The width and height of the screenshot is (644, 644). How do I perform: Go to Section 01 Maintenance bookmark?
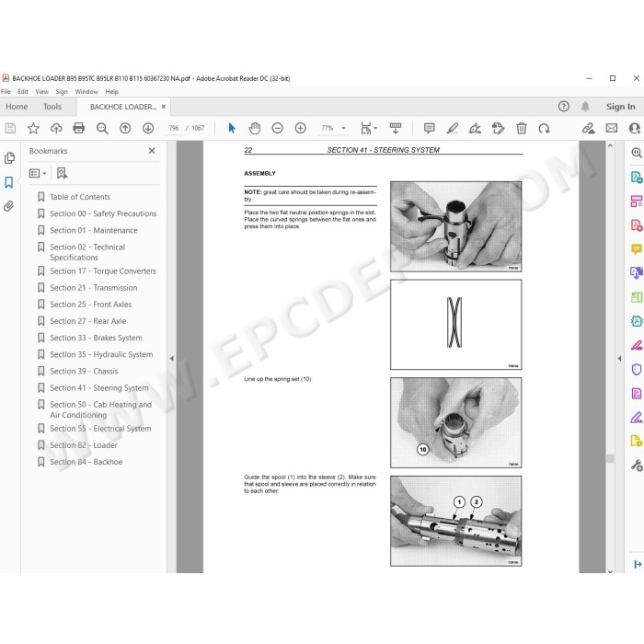tap(94, 230)
